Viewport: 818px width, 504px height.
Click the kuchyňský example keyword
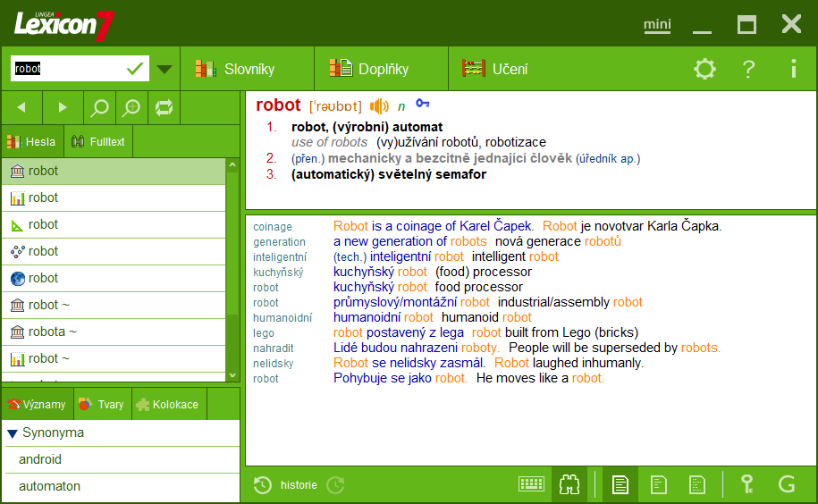coord(278,272)
